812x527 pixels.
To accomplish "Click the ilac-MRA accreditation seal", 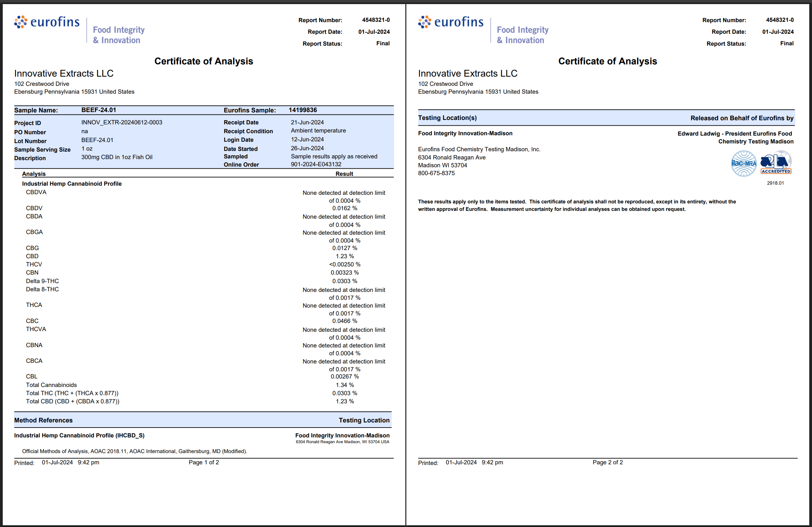I will (744, 164).
